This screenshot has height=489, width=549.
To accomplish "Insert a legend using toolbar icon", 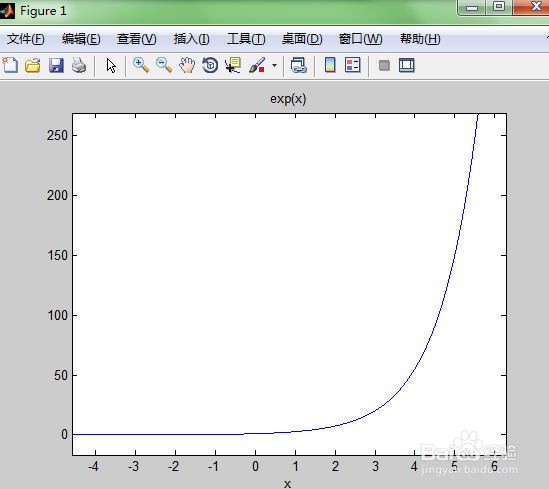I will tap(352, 65).
